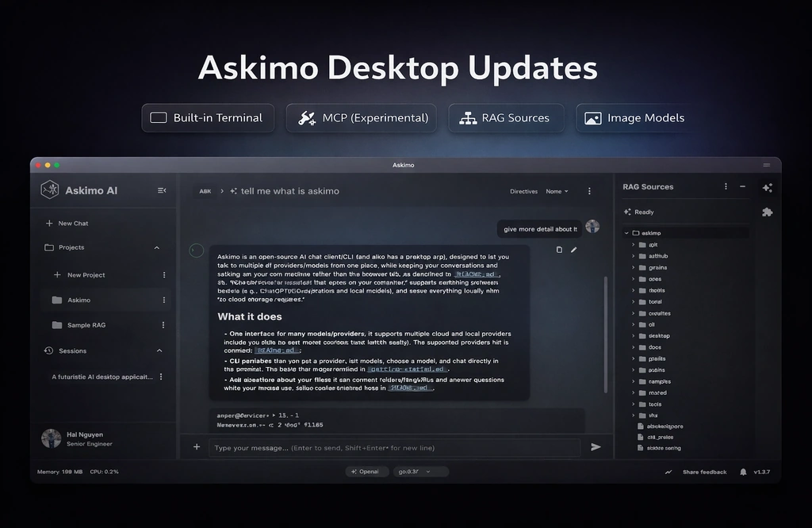Open the model selector dropdown in the status bar
Viewport: 812px width, 528px height.
(420, 471)
